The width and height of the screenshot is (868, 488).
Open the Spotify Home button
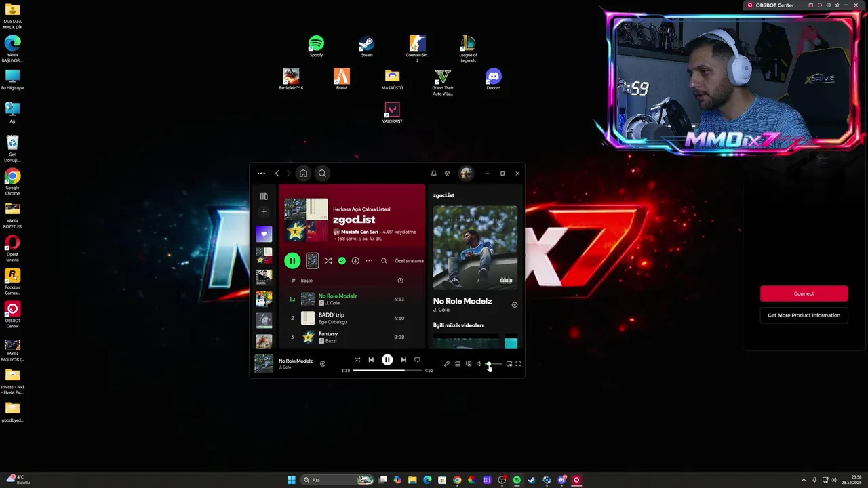click(303, 174)
